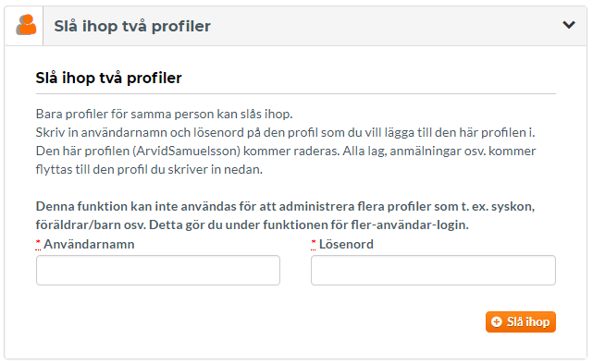593x364 pixels.
Task: Click the bold warning about fler-användar-login
Action: (x=286, y=215)
